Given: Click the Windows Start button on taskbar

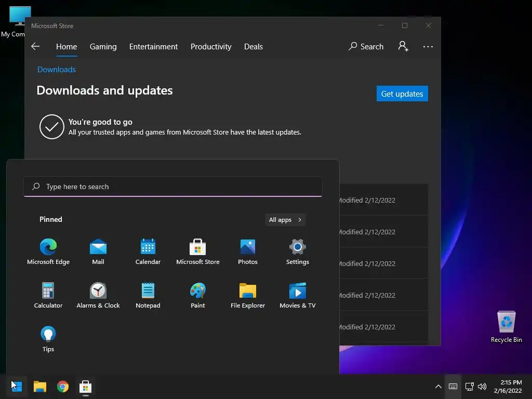Looking at the screenshot, I should pyautogui.click(x=17, y=387).
